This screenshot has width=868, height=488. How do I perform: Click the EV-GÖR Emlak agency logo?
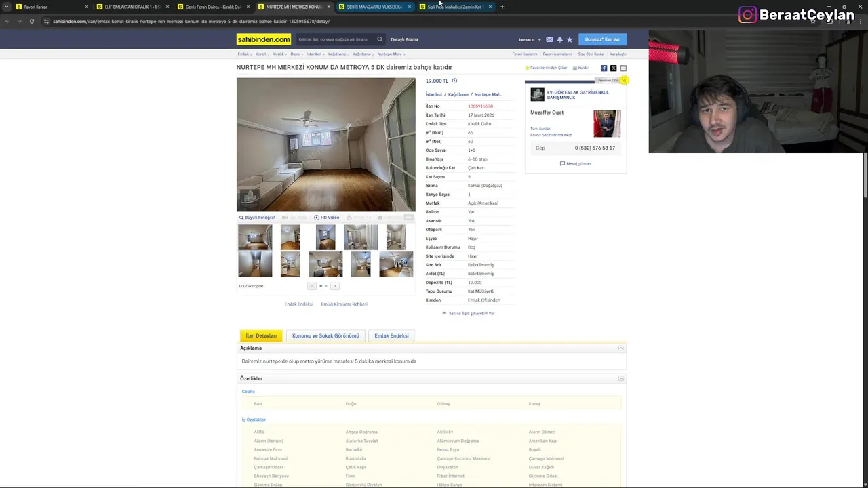point(537,94)
